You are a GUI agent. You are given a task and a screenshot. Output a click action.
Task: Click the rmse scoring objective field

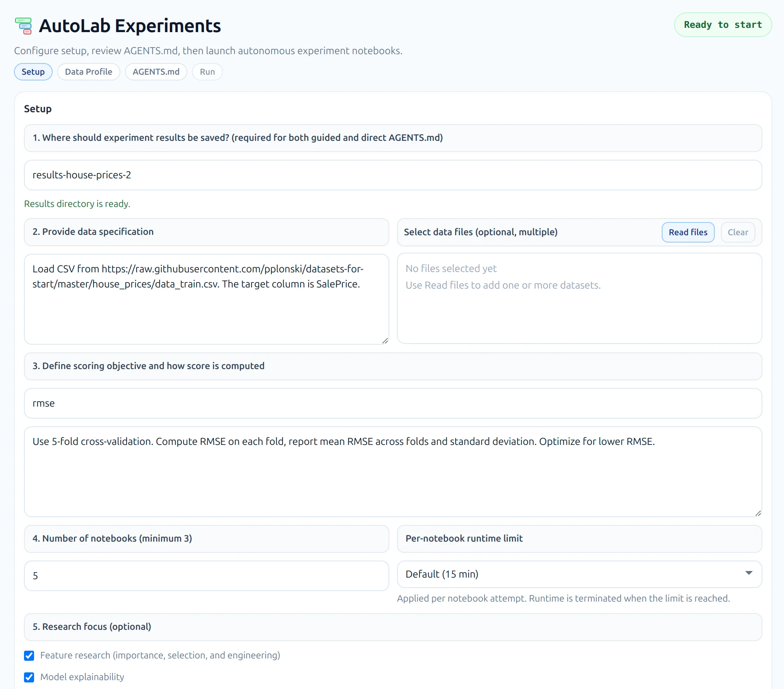pos(392,403)
